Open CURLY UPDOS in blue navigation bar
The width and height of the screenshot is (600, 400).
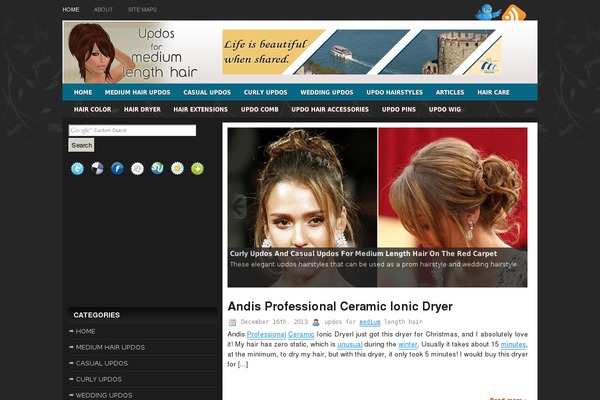(x=265, y=92)
